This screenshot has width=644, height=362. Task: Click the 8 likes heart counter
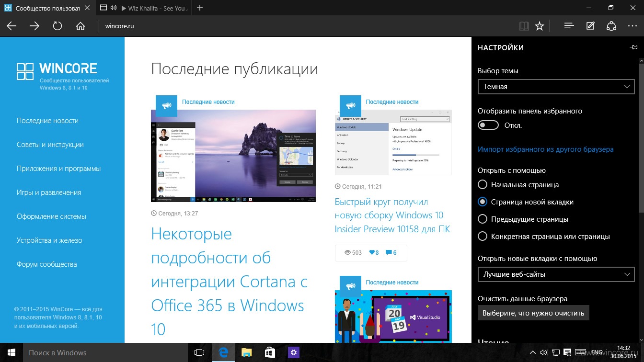pos(374,252)
